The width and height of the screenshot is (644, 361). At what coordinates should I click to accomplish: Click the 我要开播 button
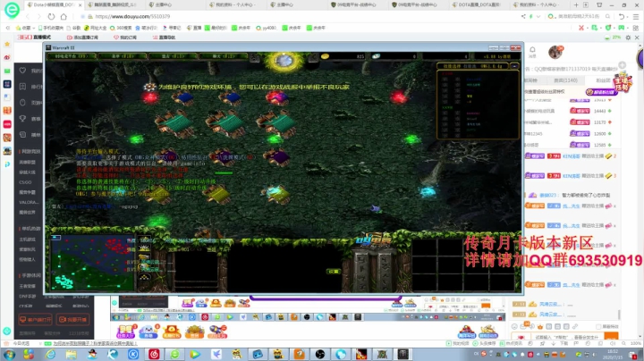(x=72, y=319)
